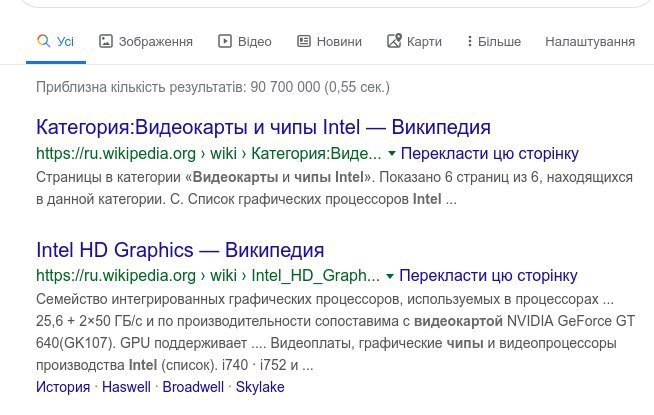
Task: Click snippet text Страницы в категории
Action: [109, 177]
